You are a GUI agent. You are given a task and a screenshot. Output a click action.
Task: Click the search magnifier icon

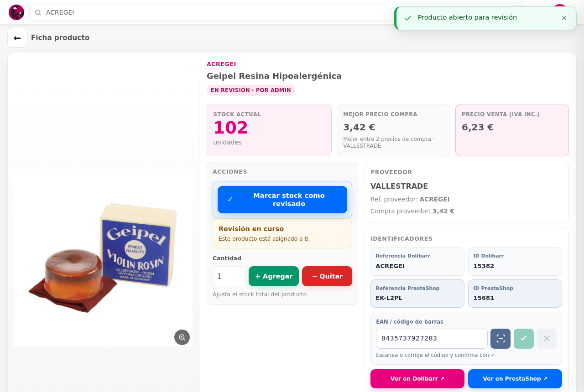[38, 13]
